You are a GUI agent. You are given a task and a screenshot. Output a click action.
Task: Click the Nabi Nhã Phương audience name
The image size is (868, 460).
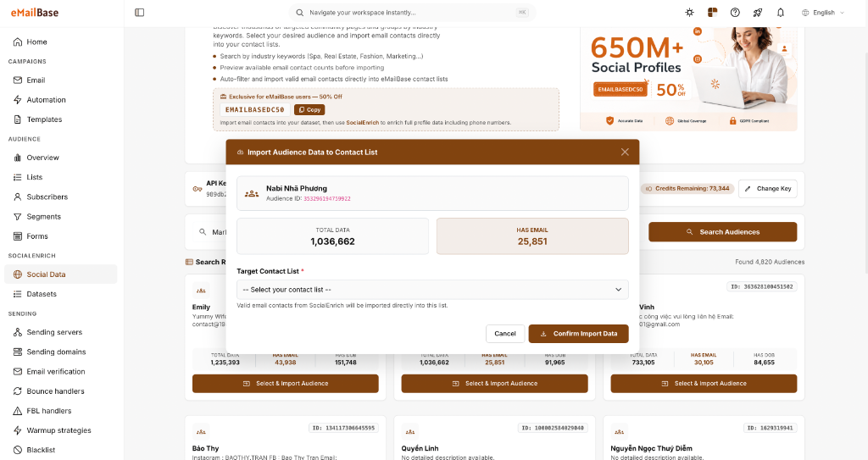pos(297,188)
